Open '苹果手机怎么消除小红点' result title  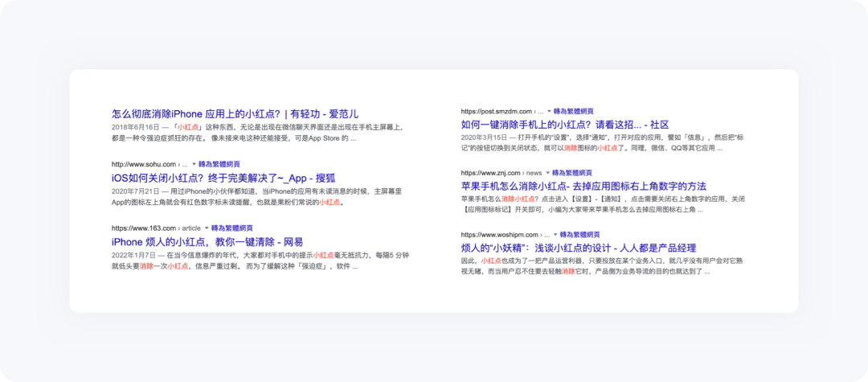tap(583, 186)
